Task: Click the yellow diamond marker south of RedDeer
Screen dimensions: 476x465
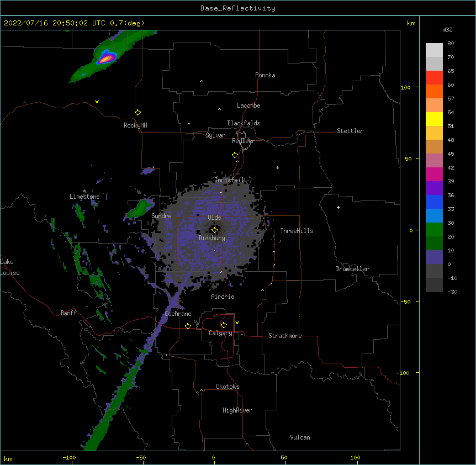Action: (x=235, y=155)
